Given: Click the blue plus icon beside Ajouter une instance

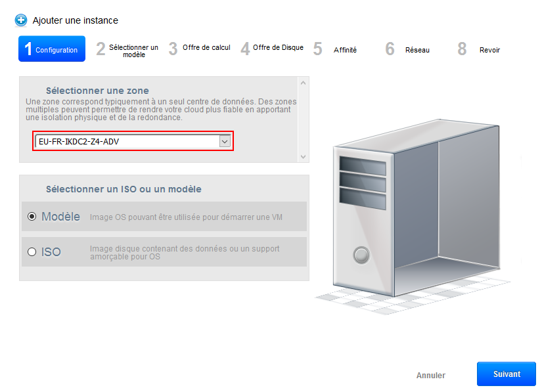Looking at the screenshot, I should tap(21, 20).
